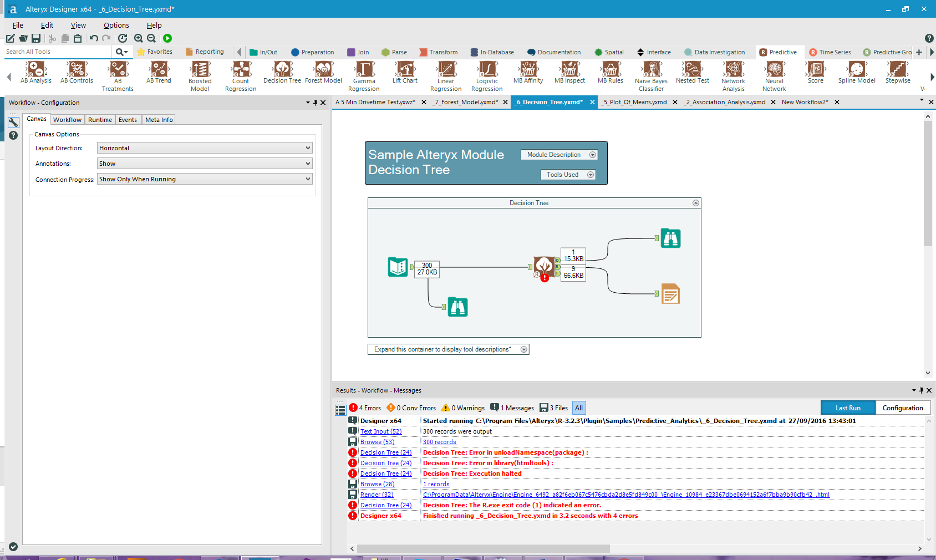
Task: Open the search tools options dropdown
Action: point(121,52)
